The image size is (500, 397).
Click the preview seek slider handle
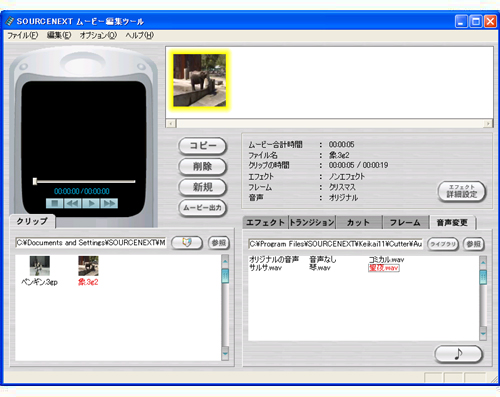(x=35, y=181)
